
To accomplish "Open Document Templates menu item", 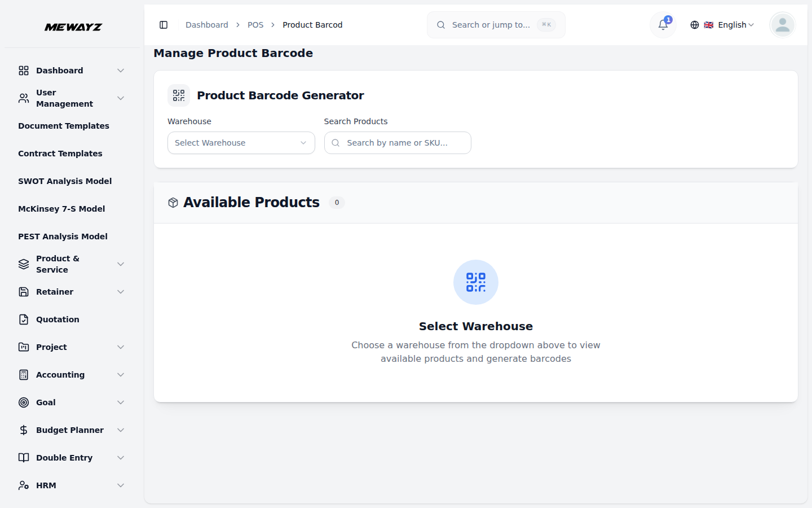I will pyautogui.click(x=64, y=126).
